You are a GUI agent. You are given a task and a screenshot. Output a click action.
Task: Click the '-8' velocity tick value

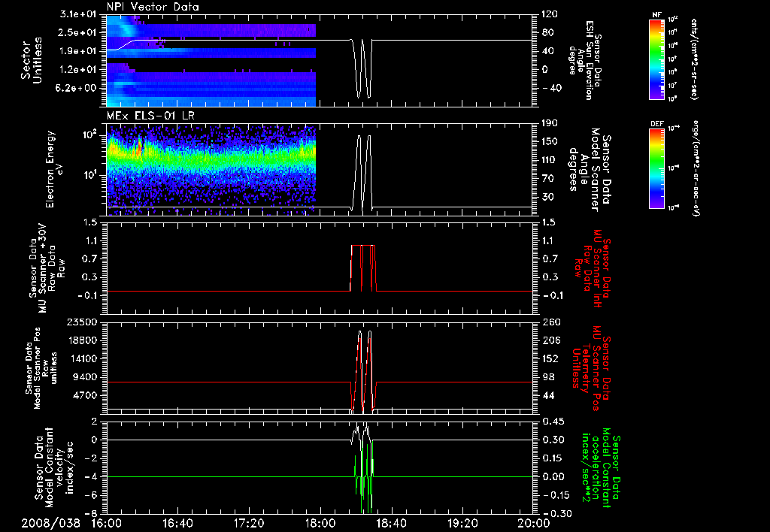pyautogui.click(x=92, y=513)
